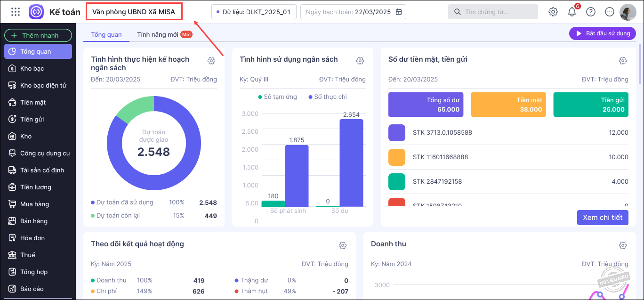Toggle Dự toán còn lại legend item

coord(115,215)
